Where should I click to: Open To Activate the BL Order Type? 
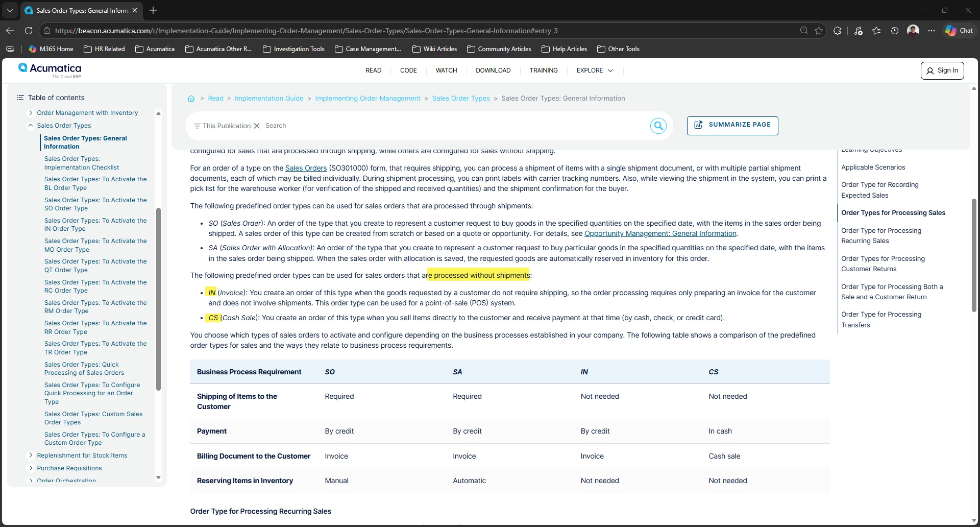[95, 183]
